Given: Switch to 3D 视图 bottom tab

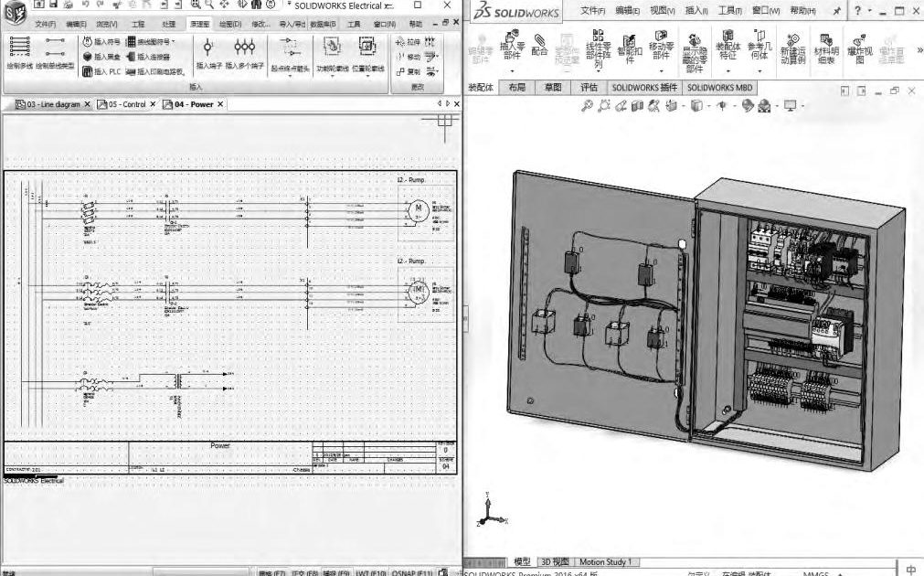Looking at the screenshot, I should (x=555, y=562).
